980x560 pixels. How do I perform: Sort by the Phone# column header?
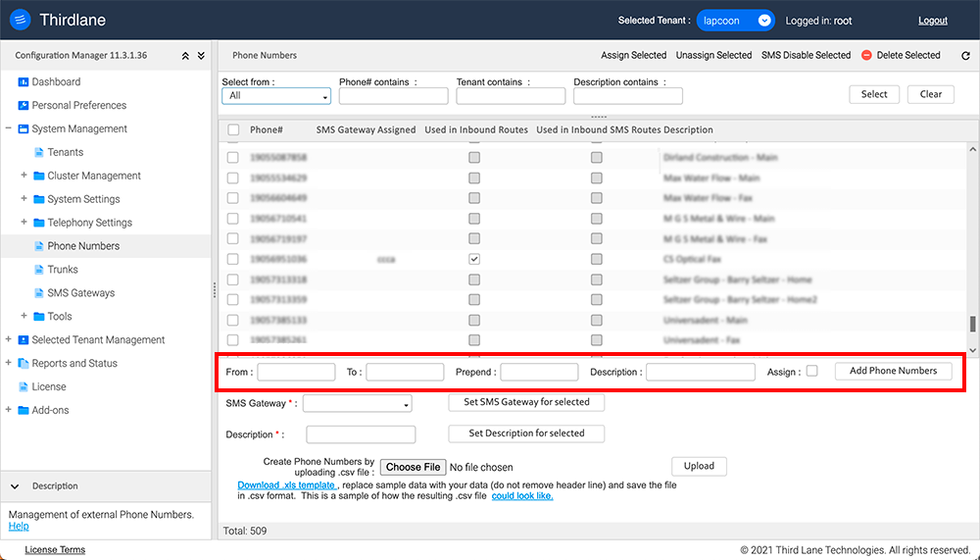(267, 130)
